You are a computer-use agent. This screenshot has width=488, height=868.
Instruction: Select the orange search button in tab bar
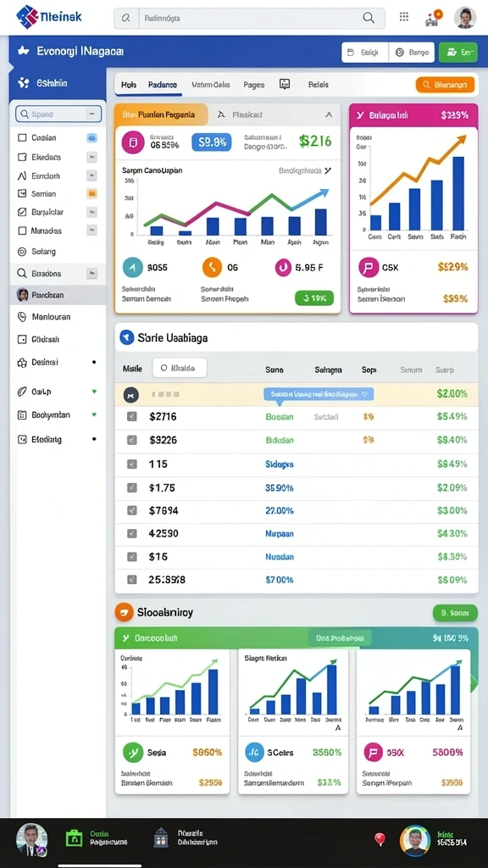(445, 85)
